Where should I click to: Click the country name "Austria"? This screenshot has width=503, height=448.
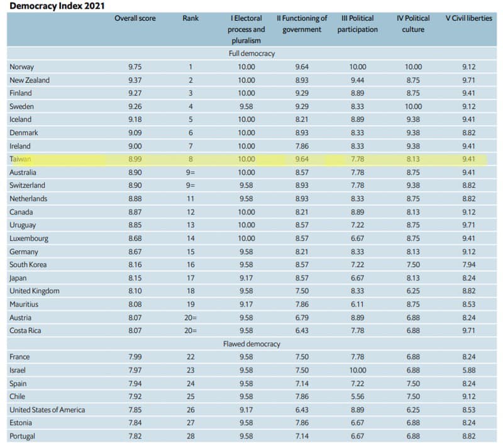point(21,318)
